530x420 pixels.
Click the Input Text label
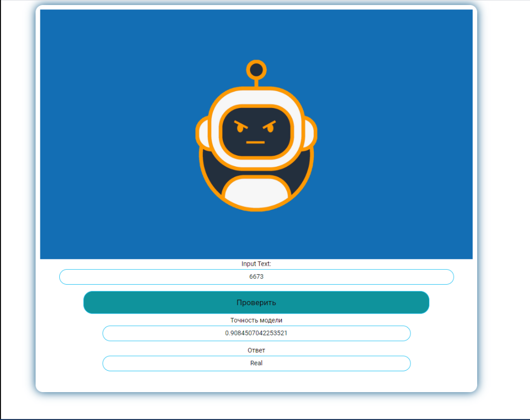point(256,264)
